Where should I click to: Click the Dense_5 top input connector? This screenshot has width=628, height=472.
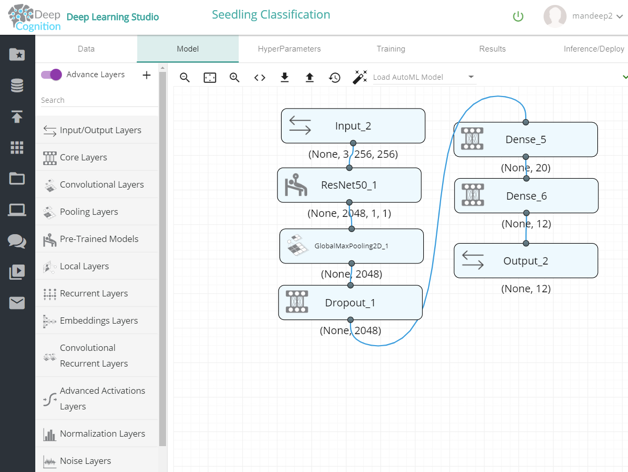[x=525, y=122]
